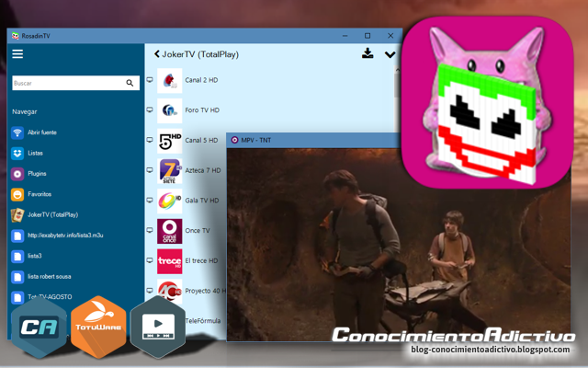Click the monitor icon beside Once TV
Viewport: 588px width, 368px height.
point(150,230)
